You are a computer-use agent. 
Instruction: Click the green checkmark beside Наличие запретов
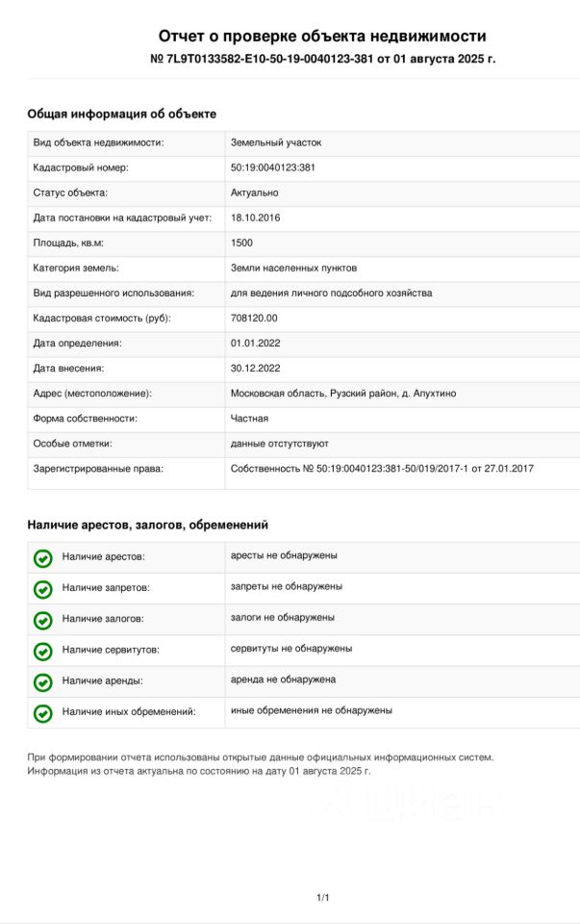pos(42,589)
